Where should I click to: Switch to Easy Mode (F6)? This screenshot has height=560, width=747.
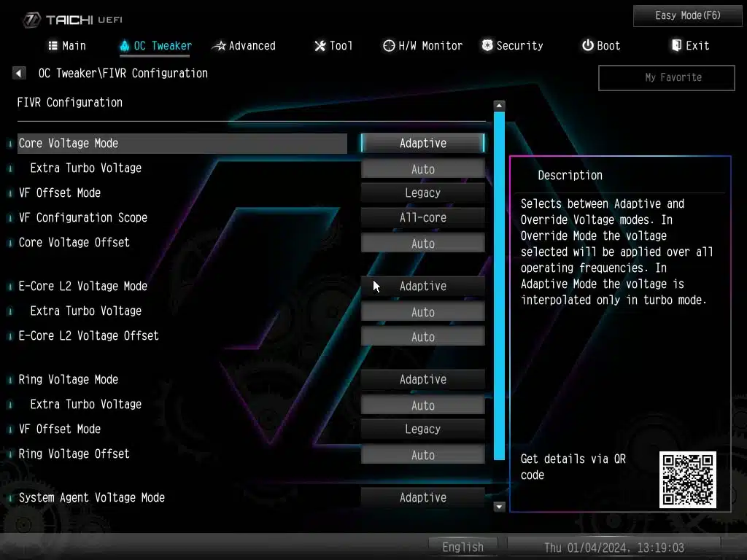[687, 15]
